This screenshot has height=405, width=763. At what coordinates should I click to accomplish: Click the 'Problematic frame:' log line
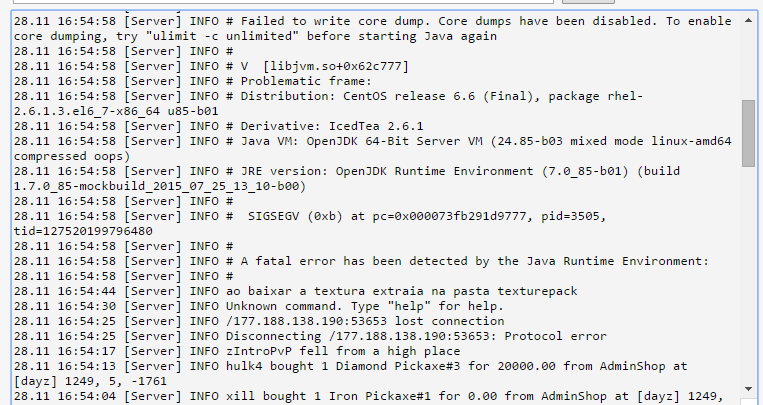pyautogui.click(x=193, y=81)
